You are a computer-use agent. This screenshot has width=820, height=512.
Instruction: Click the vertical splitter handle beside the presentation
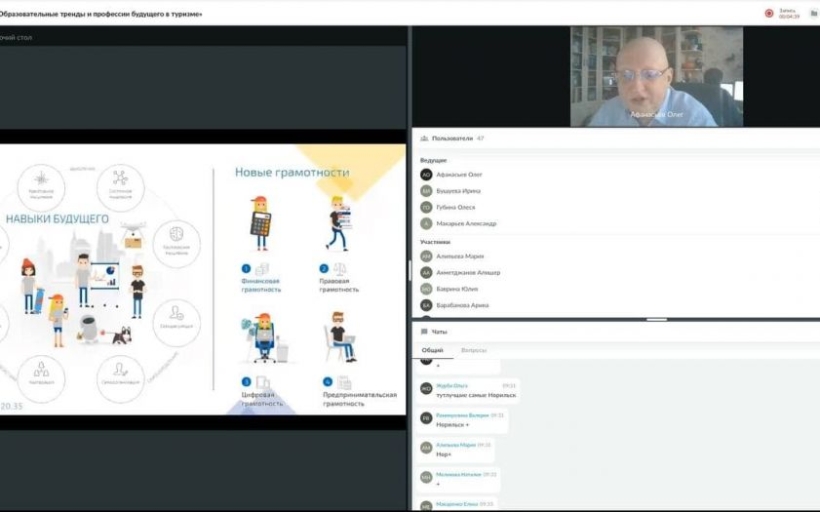pos(409,270)
